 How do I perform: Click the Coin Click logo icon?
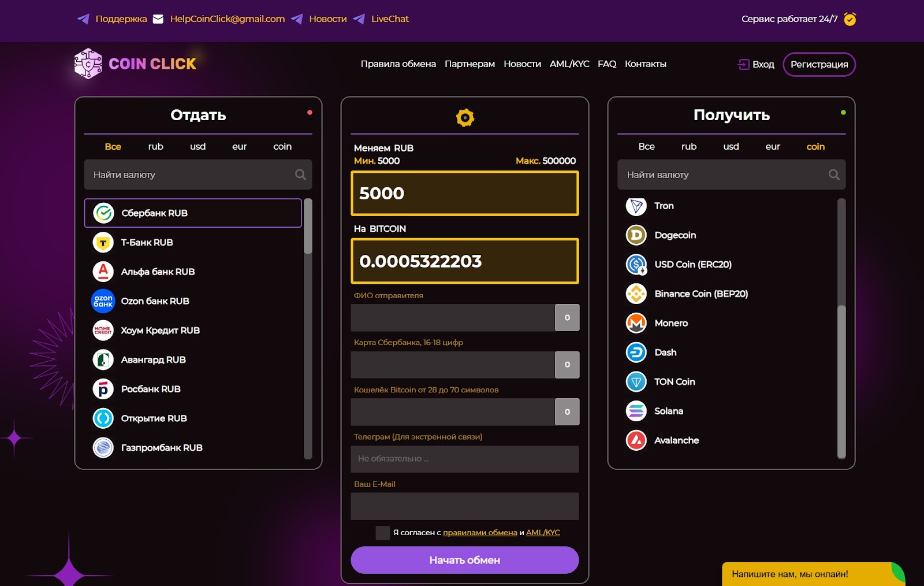pyautogui.click(x=88, y=64)
